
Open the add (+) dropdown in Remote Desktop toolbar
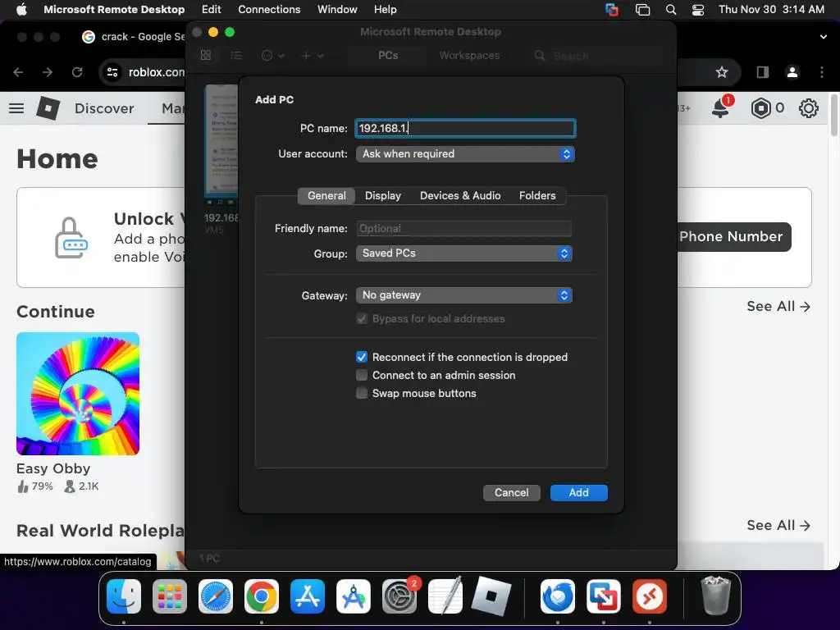click(x=313, y=55)
